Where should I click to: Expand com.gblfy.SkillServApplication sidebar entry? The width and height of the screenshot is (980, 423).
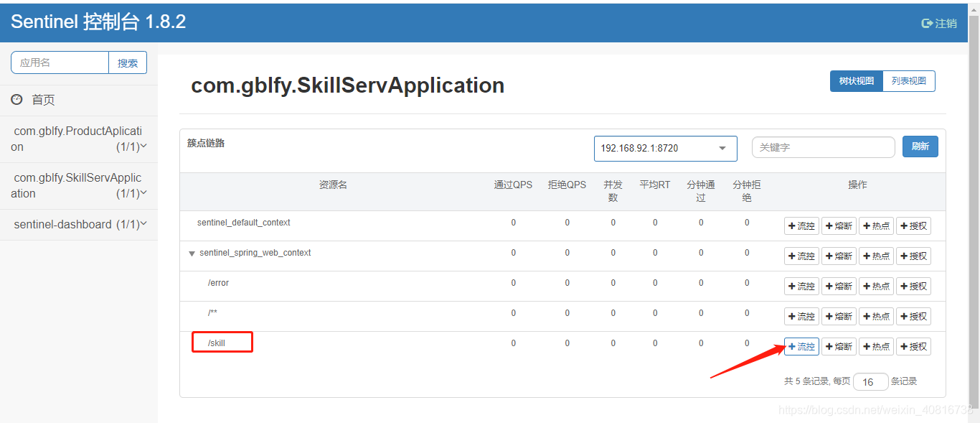[78, 186]
